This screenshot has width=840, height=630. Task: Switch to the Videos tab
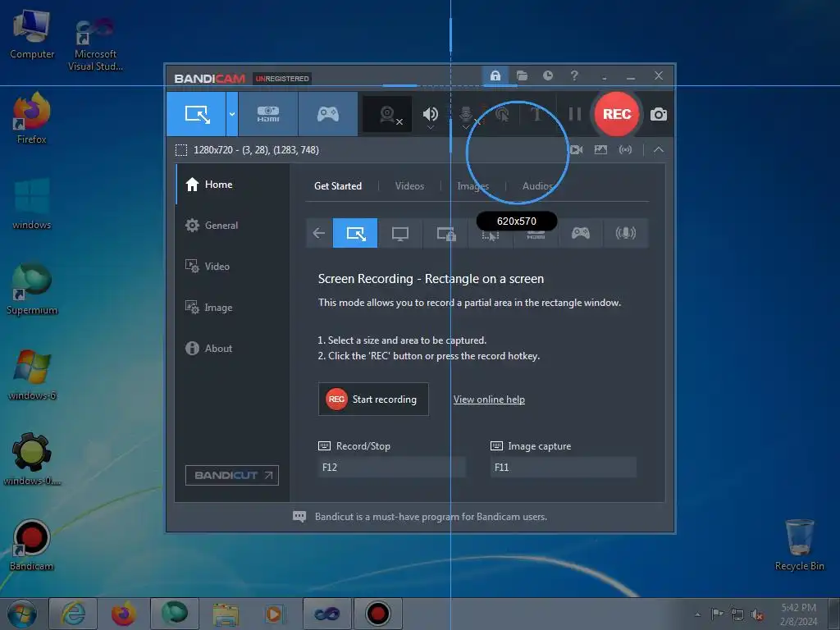[409, 186]
